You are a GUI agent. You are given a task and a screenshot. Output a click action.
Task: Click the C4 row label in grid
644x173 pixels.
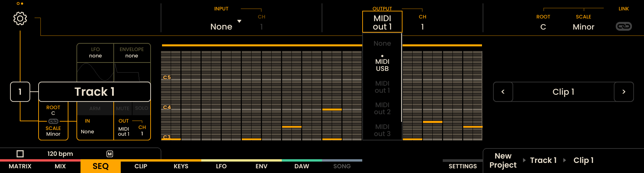coord(167,107)
